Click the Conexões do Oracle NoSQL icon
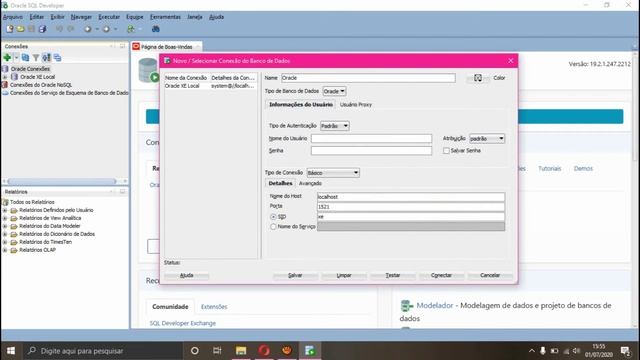Screen dimensions: 640x360 coord(5,85)
